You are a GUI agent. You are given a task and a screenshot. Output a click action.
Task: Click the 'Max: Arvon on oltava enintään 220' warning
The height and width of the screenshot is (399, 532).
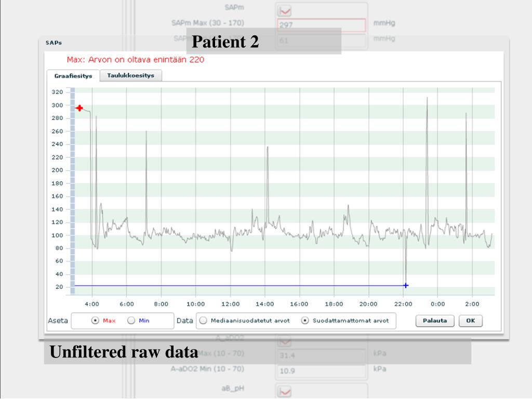[x=136, y=60]
